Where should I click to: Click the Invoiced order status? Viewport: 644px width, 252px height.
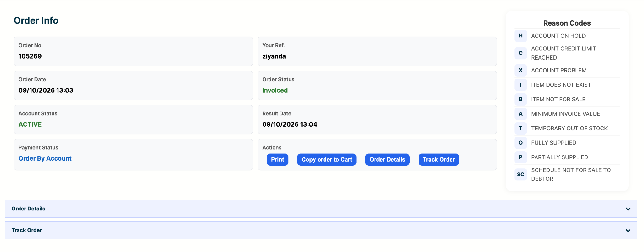pos(275,90)
